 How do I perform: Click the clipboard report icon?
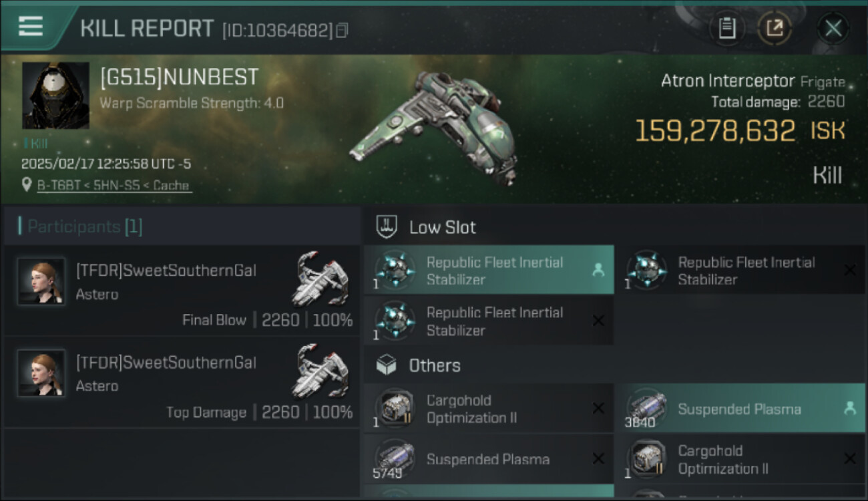pyautogui.click(x=726, y=28)
